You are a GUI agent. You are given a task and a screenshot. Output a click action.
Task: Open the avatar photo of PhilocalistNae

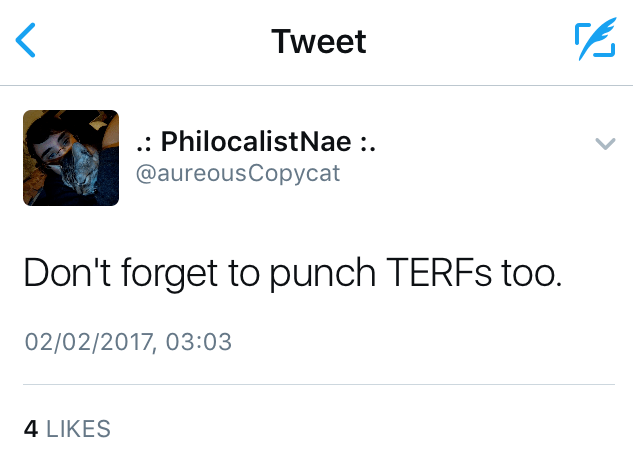[71, 157]
